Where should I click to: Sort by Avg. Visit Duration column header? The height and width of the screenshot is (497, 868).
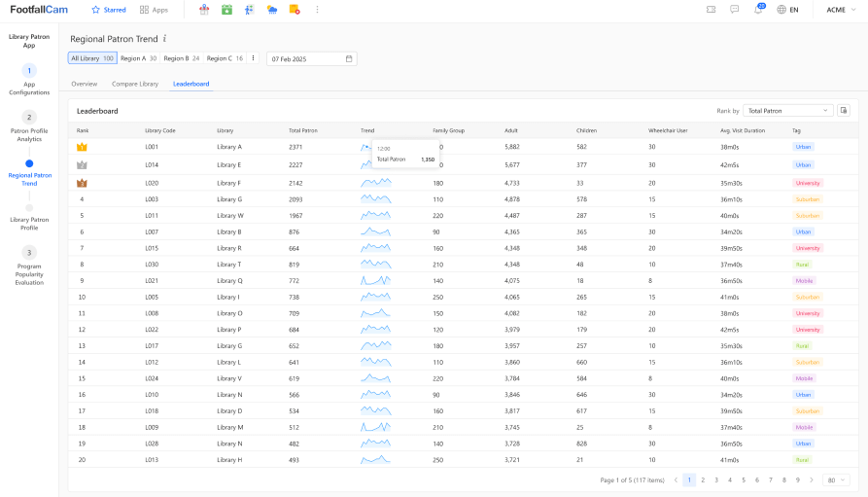coord(743,130)
